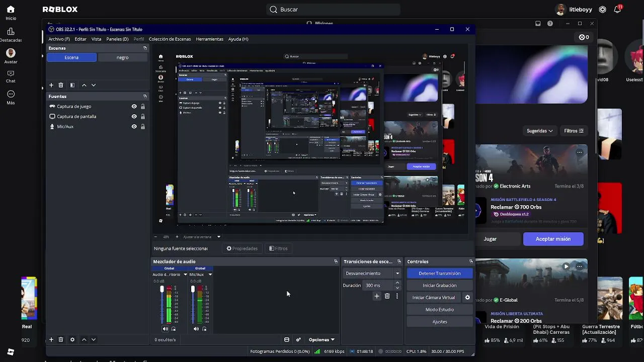The height and width of the screenshot is (362, 644).
Task: Undock the Controles panel
Action: click(471, 261)
